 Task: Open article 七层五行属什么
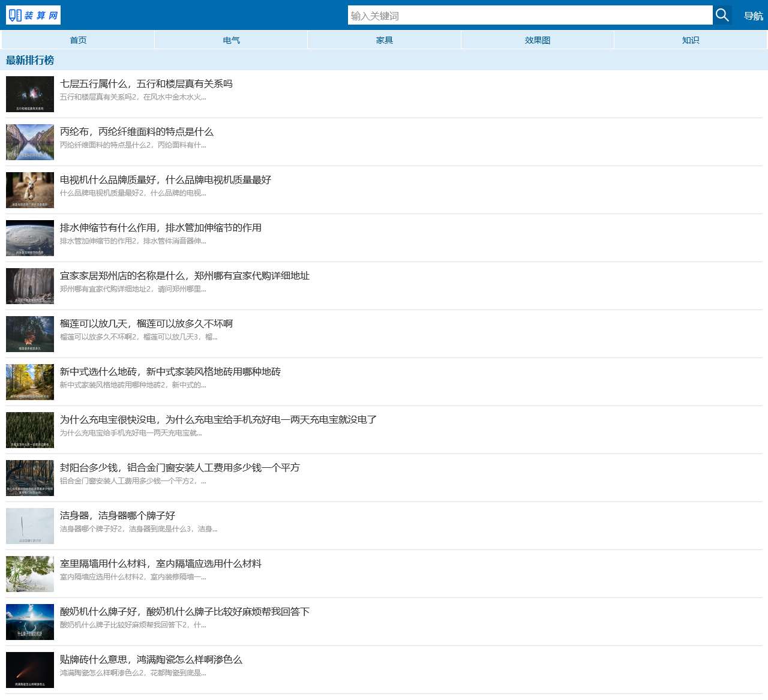pos(146,83)
